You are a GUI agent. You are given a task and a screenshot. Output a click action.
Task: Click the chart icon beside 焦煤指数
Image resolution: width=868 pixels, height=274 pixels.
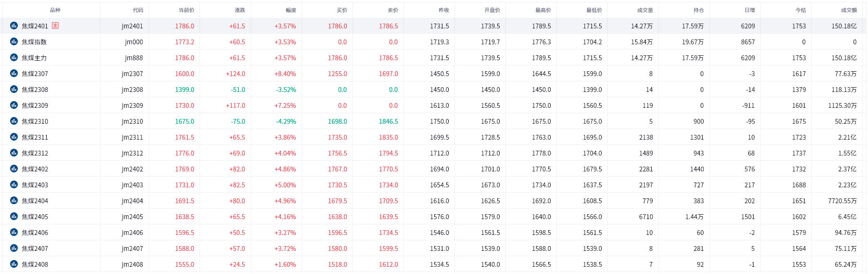[x=14, y=41]
